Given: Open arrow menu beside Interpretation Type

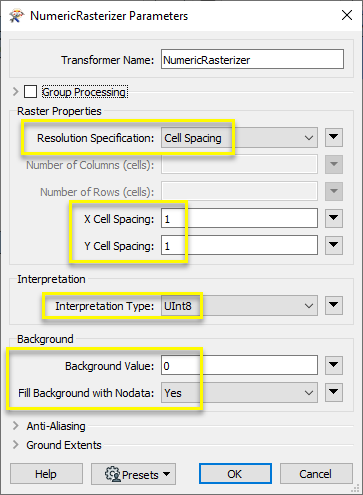Looking at the screenshot, I should [334, 305].
